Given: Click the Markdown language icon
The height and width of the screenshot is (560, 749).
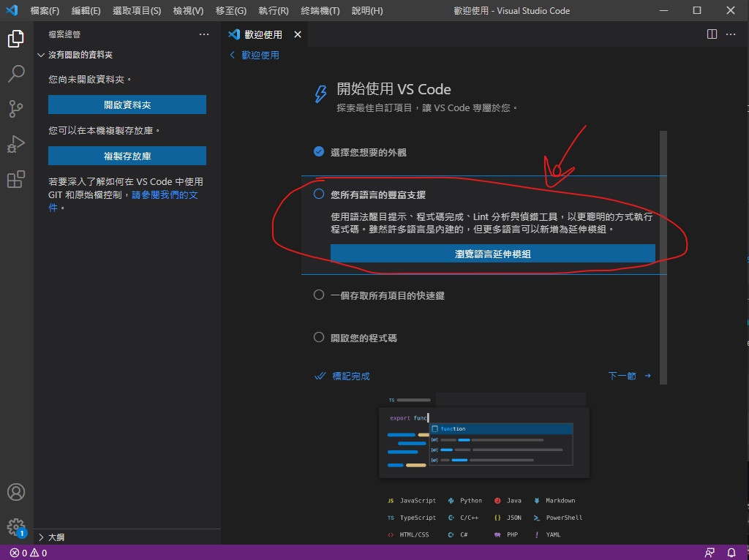Looking at the screenshot, I should coord(537,501).
